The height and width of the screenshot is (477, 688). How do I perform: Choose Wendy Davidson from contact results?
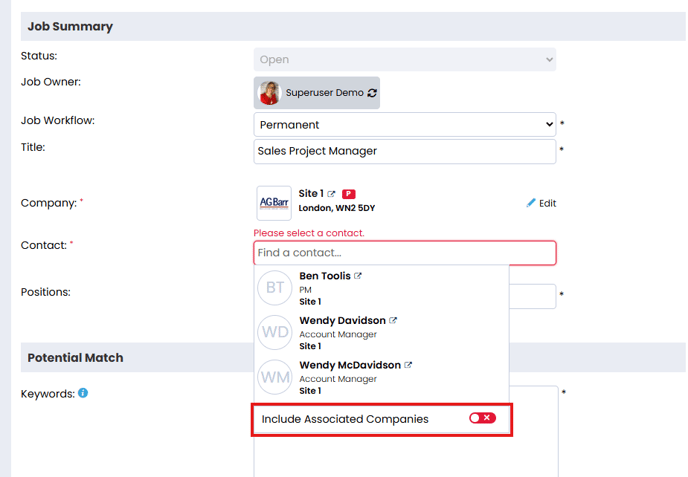[x=342, y=321]
